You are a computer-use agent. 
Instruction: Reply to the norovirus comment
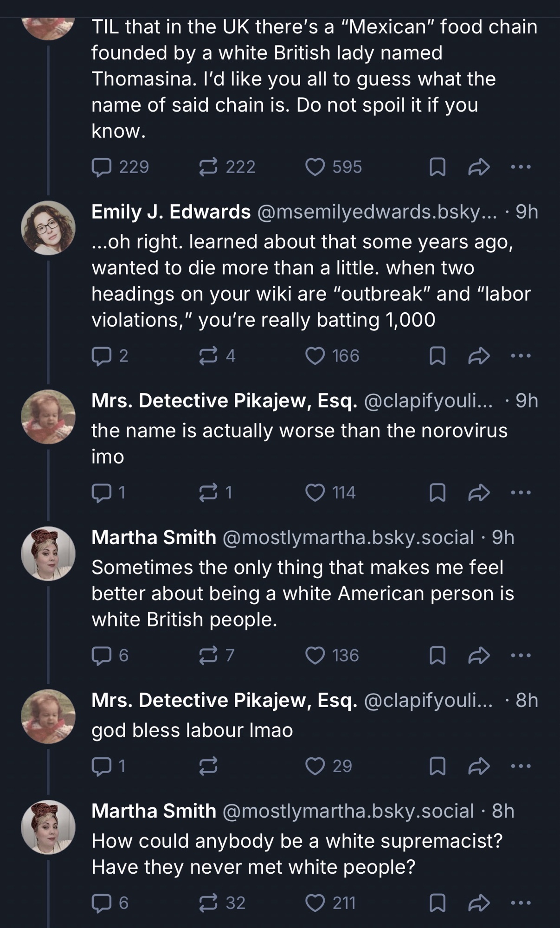pos(101,492)
